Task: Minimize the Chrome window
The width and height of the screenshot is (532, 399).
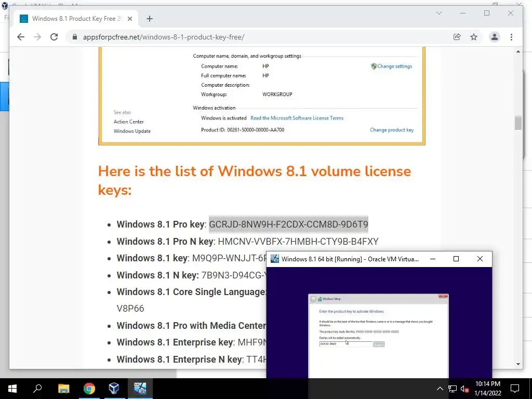Action: (463, 13)
